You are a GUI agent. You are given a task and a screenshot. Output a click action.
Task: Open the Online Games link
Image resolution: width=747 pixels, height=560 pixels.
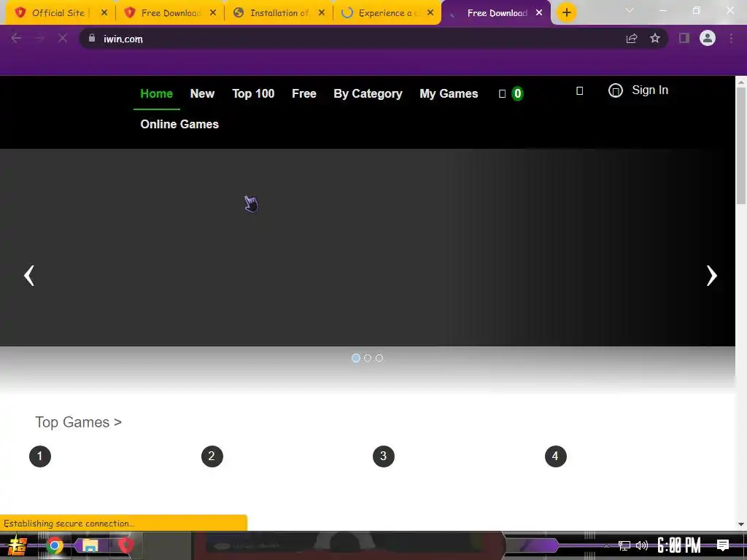click(179, 124)
